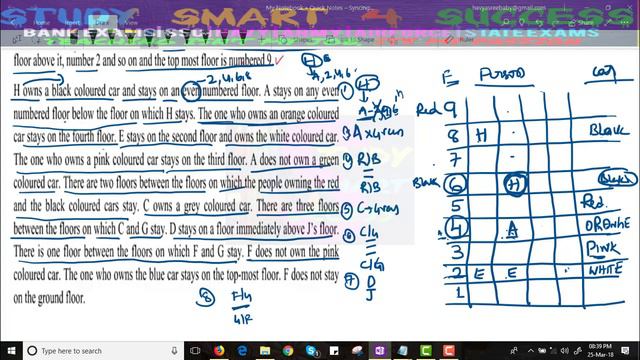Open the Sticky Notes taskbar icon

334,351
